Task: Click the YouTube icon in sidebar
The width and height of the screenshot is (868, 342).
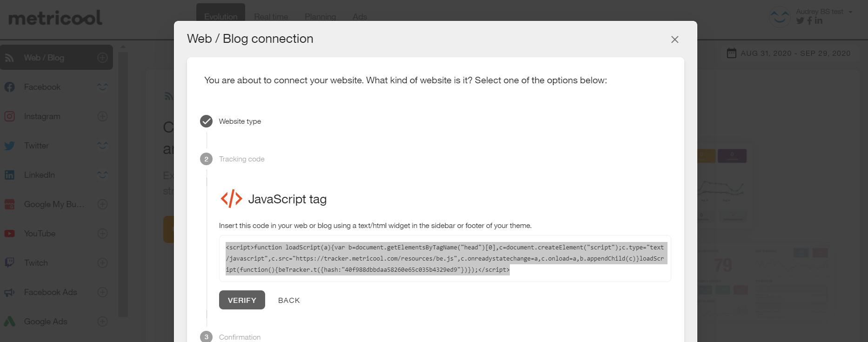Action: 10,234
